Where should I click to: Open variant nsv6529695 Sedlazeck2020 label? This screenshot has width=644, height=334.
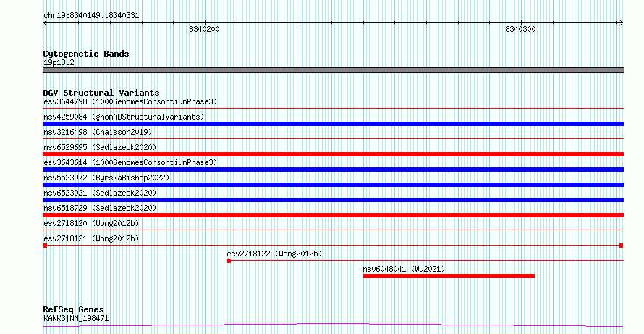point(100,147)
